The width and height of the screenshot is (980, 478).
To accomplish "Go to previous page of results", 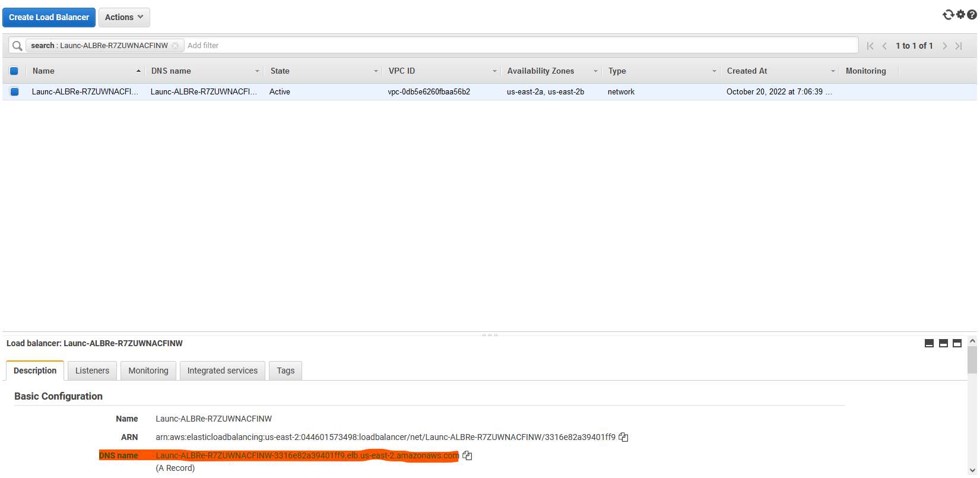I will pyautogui.click(x=884, y=46).
